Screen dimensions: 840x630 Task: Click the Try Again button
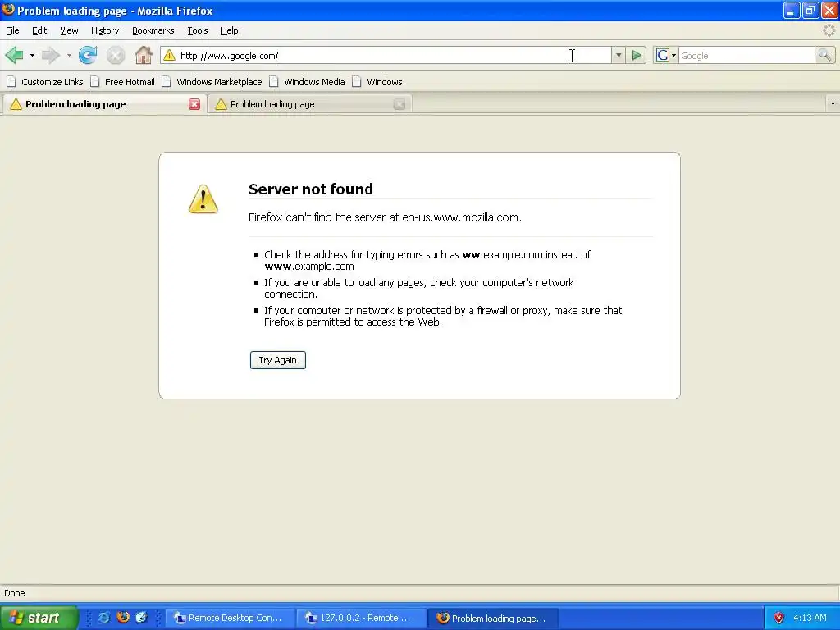tap(277, 360)
